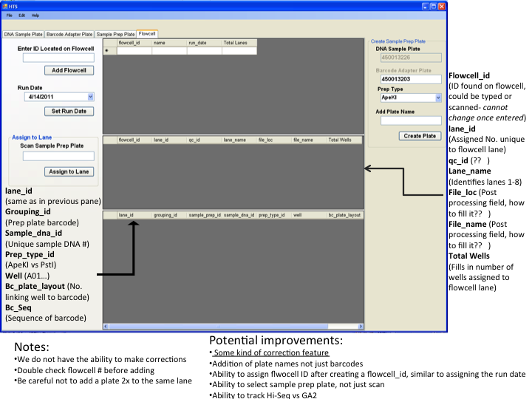Click the Barcode Adapter Plate field 450013203
Viewport: 532px width, 399px height.
pyautogui.click(x=411, y=79)
